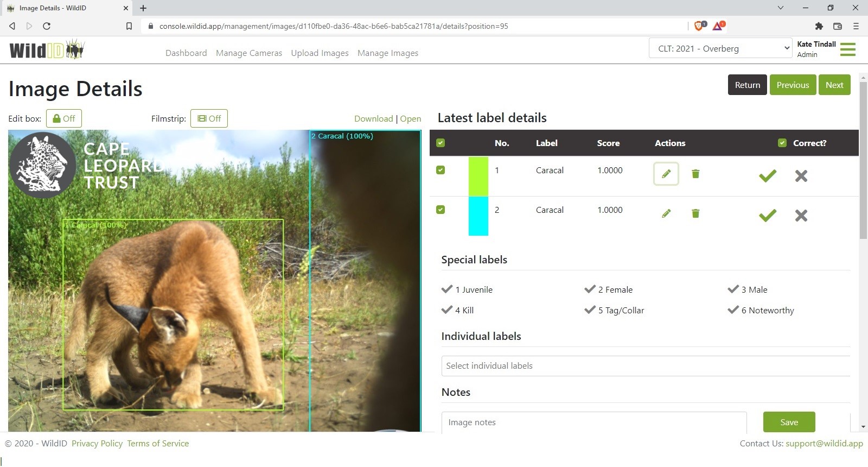Open a new browser tab

[x=143, y=8]
